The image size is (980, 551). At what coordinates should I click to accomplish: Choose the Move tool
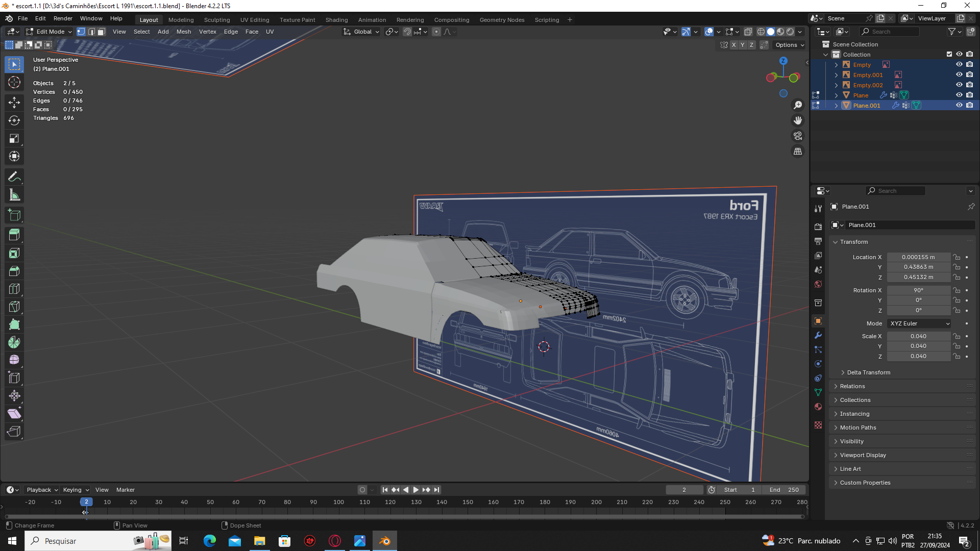tap(14, 103)
